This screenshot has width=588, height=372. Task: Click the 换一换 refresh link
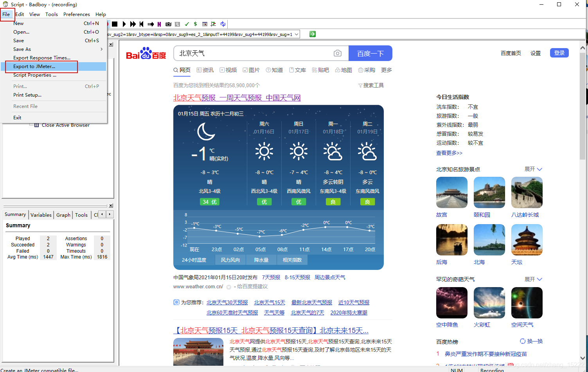[x=531, y=341]
